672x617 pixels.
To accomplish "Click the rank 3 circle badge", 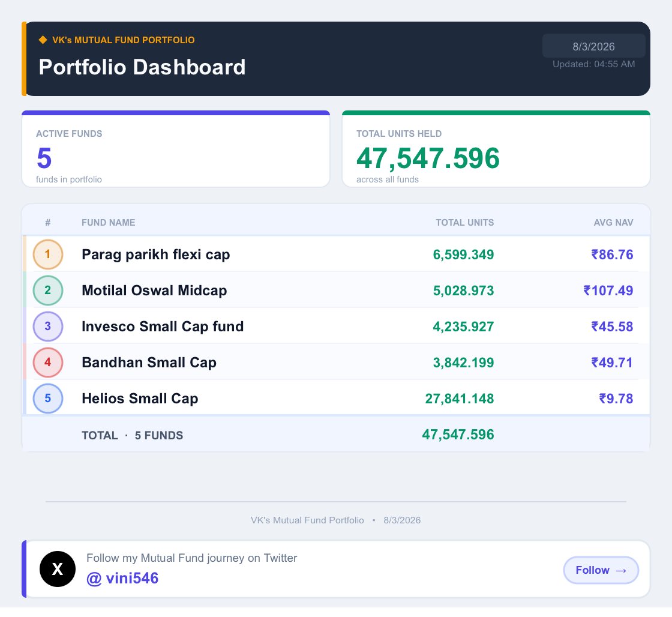I will click(48, 327).
